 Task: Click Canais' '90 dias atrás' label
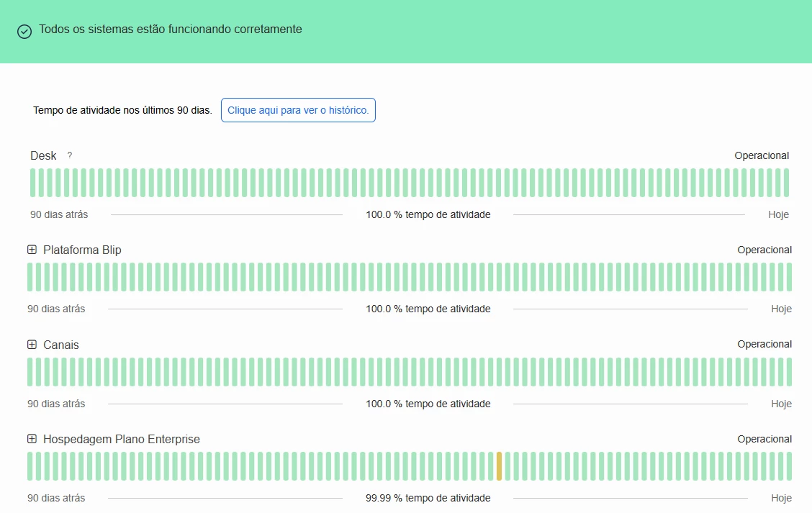pyautogui.click(x=56, y=404)
